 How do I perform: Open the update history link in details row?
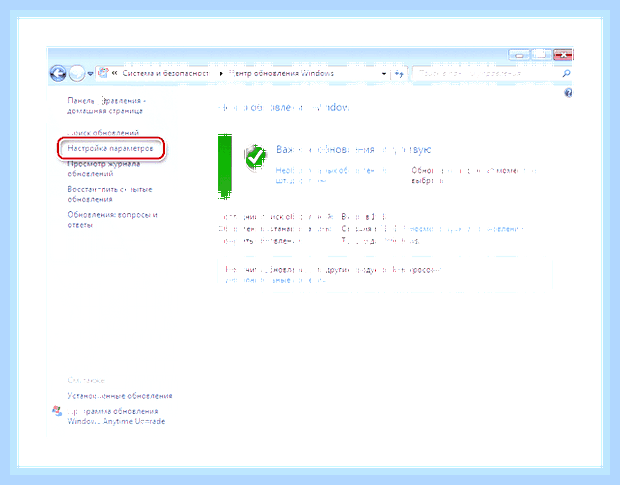coord(466,229)
